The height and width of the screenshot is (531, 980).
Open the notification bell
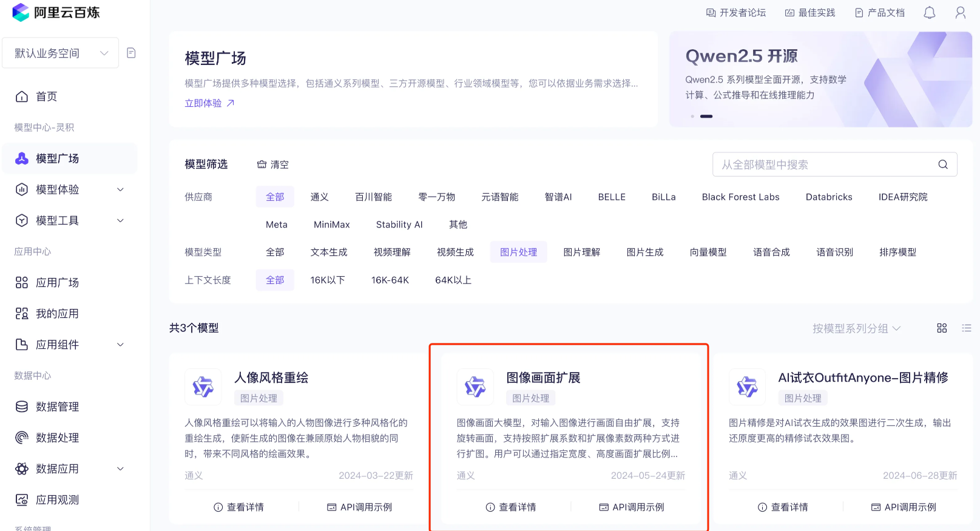pyautogui.click(x=929, y=12)
